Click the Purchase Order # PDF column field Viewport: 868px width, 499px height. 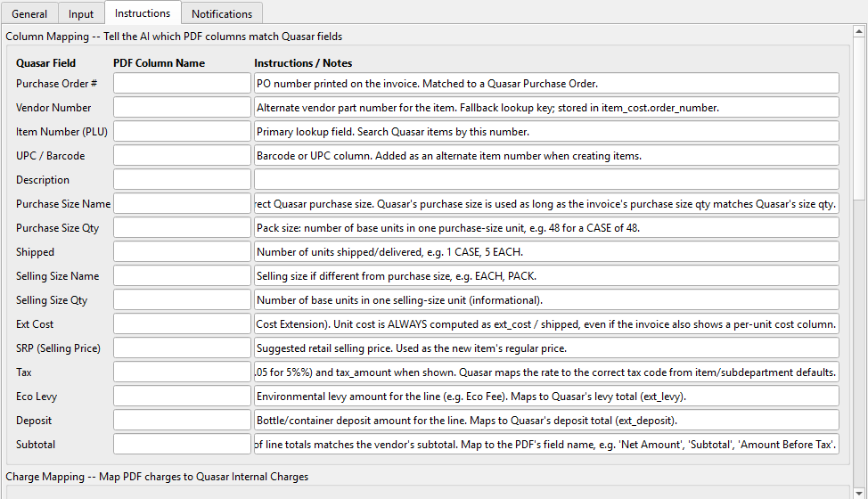click(182, 84)
